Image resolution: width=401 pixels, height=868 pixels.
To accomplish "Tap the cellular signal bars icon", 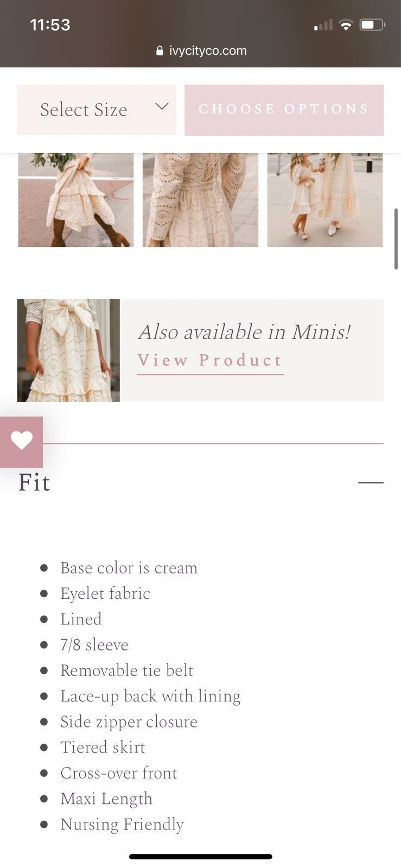I will point(323,25).
